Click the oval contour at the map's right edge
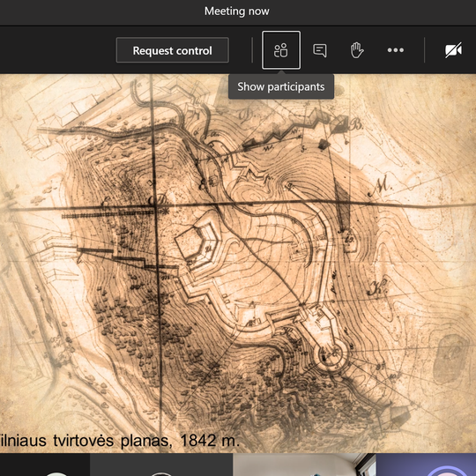The height and width of the screenshot is (476, 476). click(x=450, y=358)
